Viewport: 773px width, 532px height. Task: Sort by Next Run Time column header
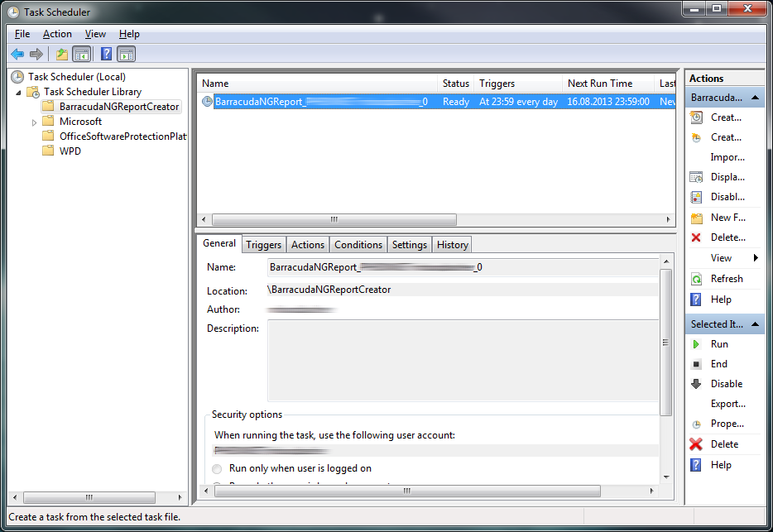tap(608, 84)
